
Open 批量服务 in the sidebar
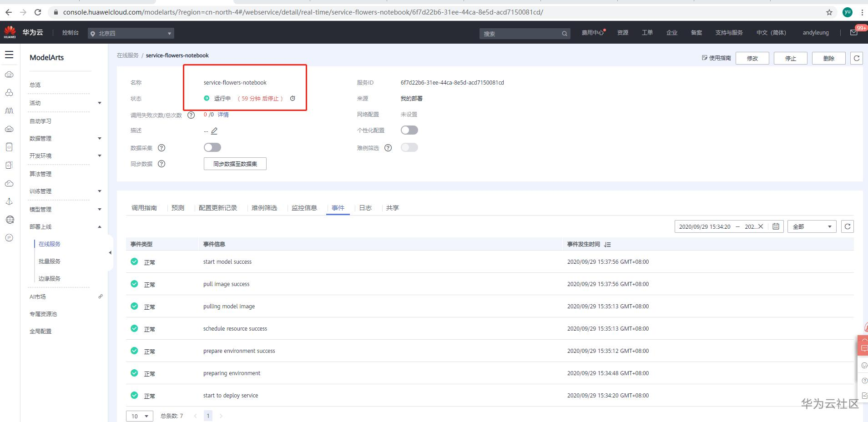(50, 261)
